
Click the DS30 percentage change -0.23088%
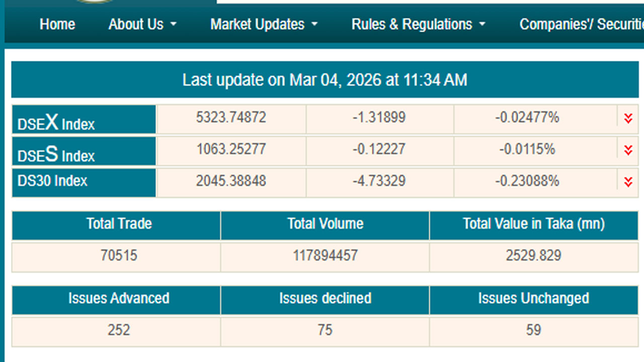click(527, 181)
